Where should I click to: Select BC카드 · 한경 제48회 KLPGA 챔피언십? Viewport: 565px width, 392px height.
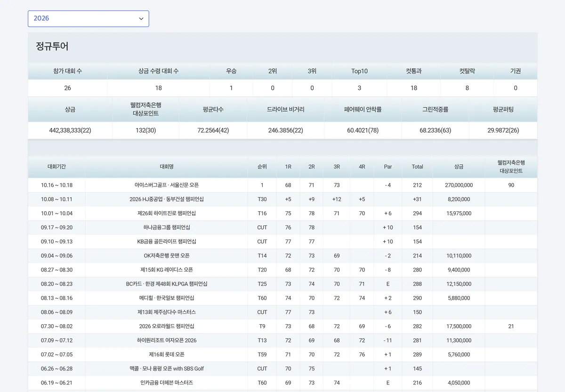coord(167,284)
